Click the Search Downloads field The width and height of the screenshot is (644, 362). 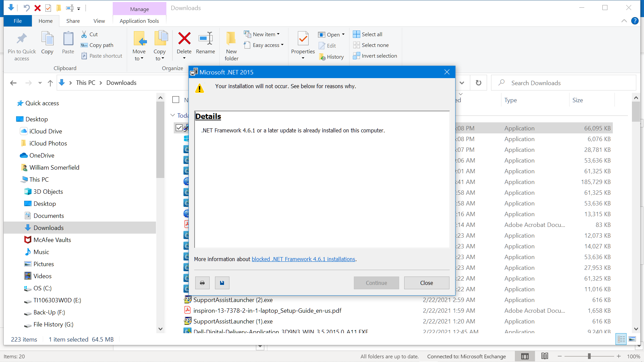point(563,83)
